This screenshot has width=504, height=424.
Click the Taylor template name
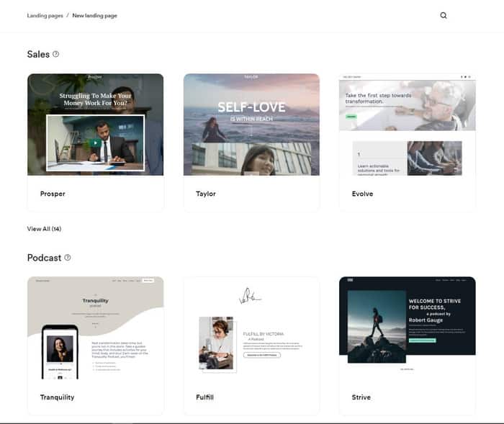pyautogui.click(x=206, y=194)
